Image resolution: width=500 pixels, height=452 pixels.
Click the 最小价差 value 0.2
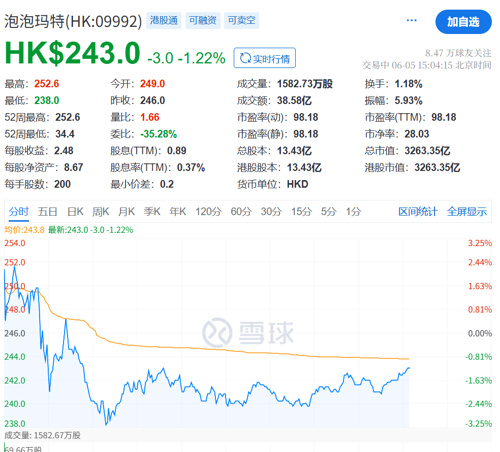[167, 184]
